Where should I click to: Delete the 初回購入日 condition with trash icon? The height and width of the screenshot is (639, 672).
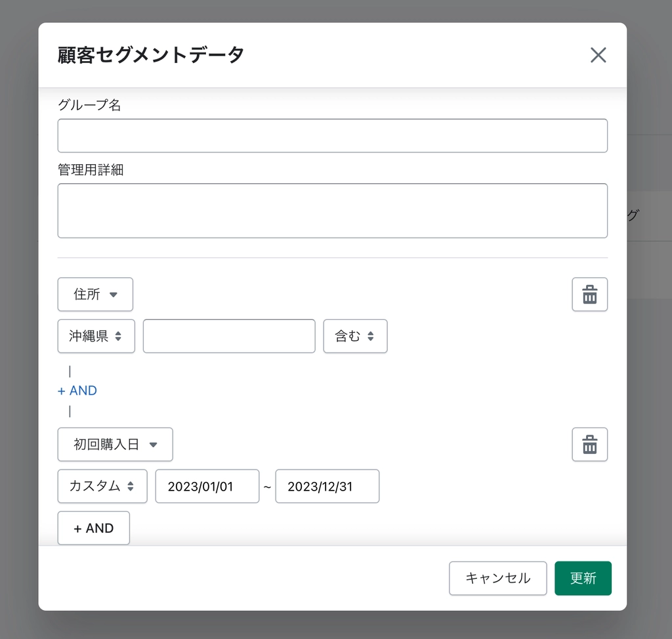(590, 445)
